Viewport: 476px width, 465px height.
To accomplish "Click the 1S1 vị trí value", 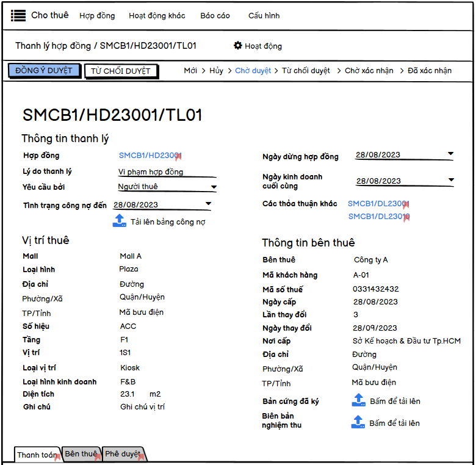I will pyautogui.click(x=125, y=353).
